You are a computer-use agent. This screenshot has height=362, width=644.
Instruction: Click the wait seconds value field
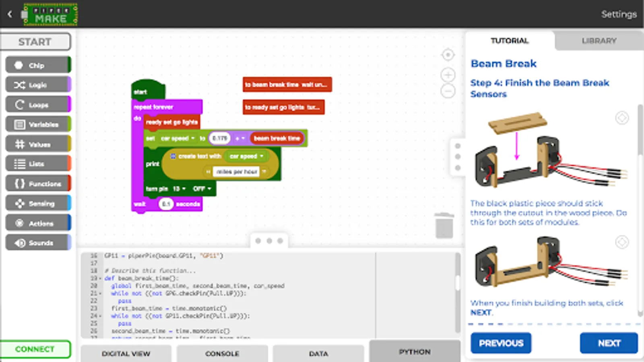click(x=166, y=204)
